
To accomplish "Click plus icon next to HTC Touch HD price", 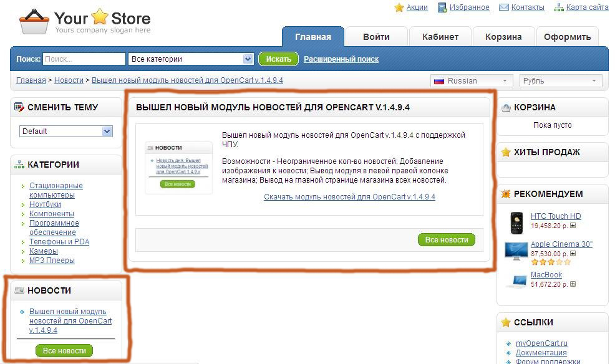I will point(573,226).
